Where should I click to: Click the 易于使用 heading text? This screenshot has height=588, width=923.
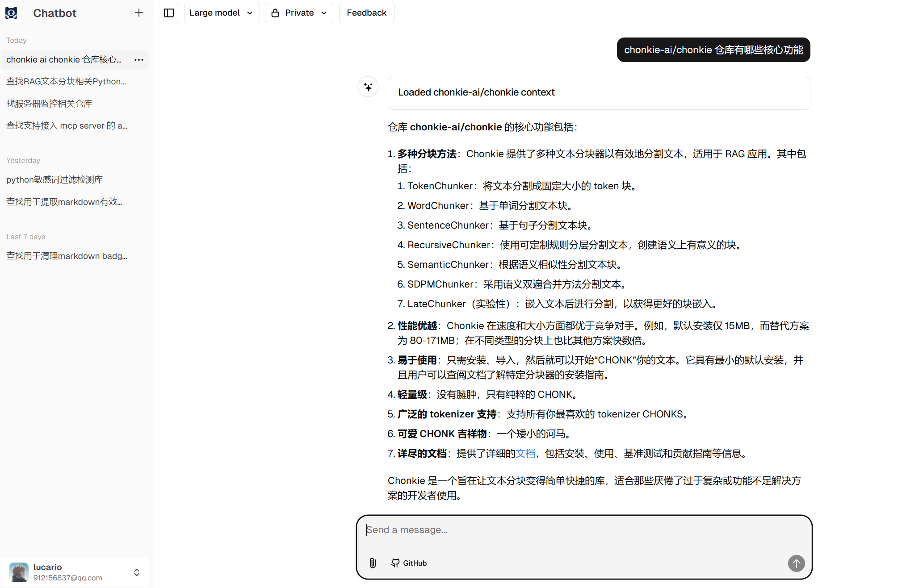tap(417, 360)
